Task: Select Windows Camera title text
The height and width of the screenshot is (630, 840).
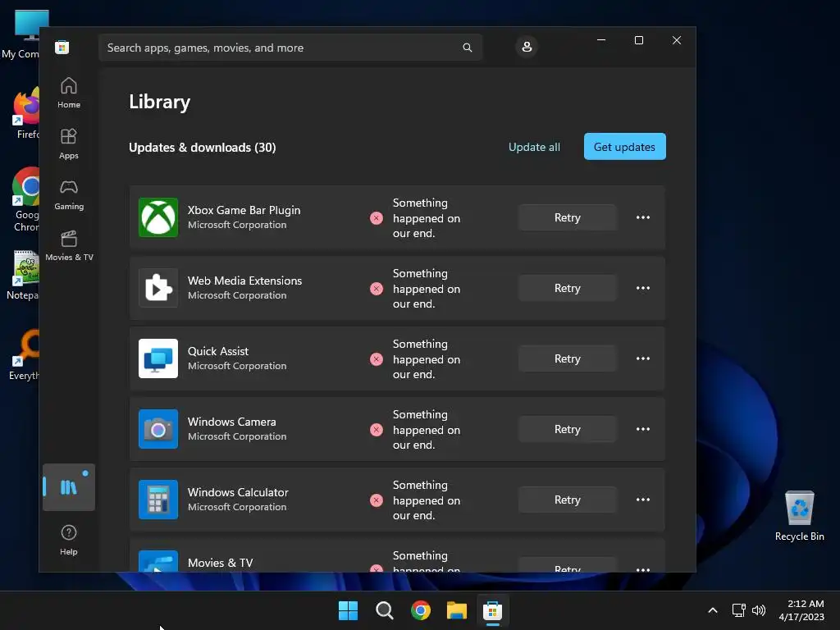Action: point(232,422)
